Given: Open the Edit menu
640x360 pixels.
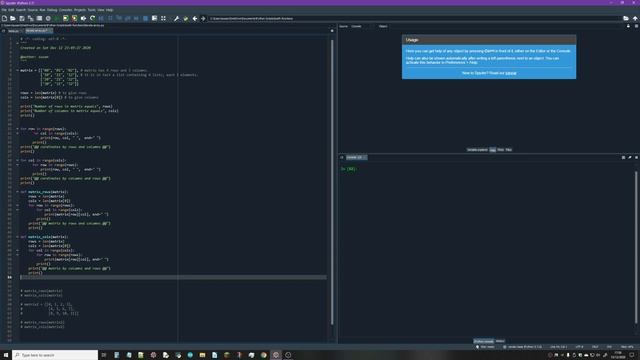Looking at the screenshot, I should (11, 10).
